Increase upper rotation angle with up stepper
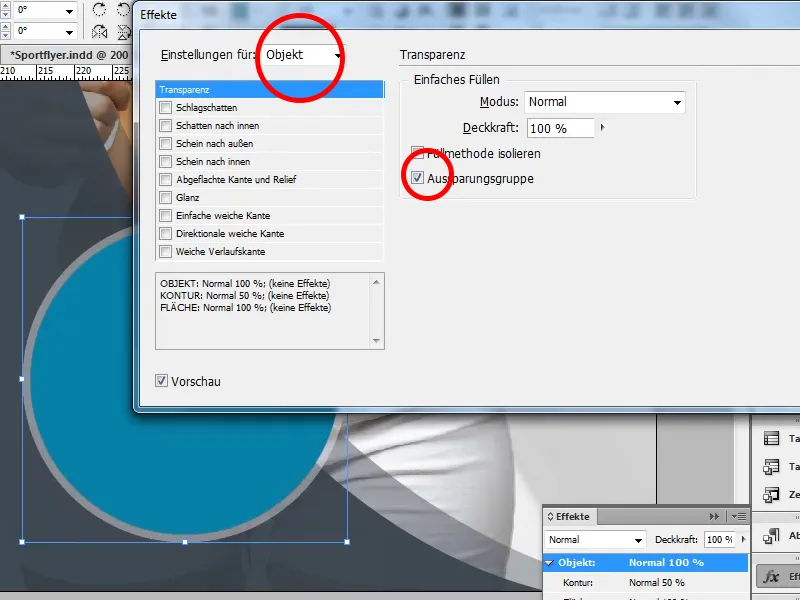800x600 pixels. point(6,7)
